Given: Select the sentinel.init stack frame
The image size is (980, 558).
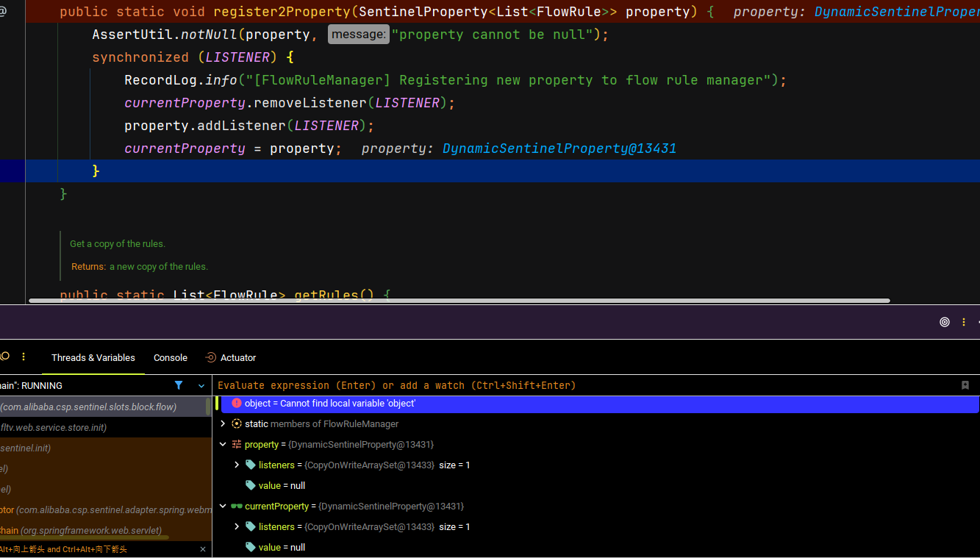Looking at the screenshot, I should pyautogui.click(x=105, y=448).
